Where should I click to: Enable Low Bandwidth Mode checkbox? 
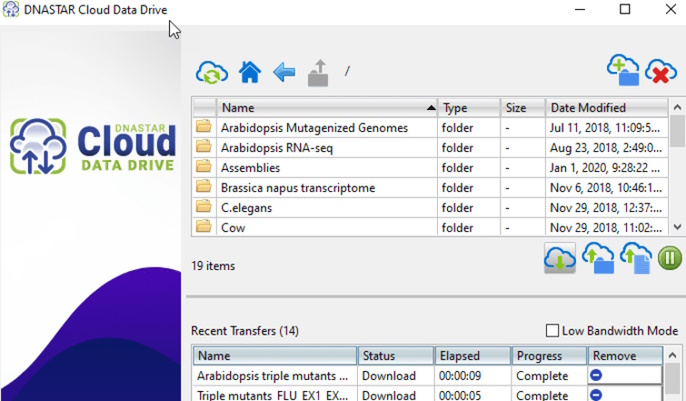pos(552,331)
